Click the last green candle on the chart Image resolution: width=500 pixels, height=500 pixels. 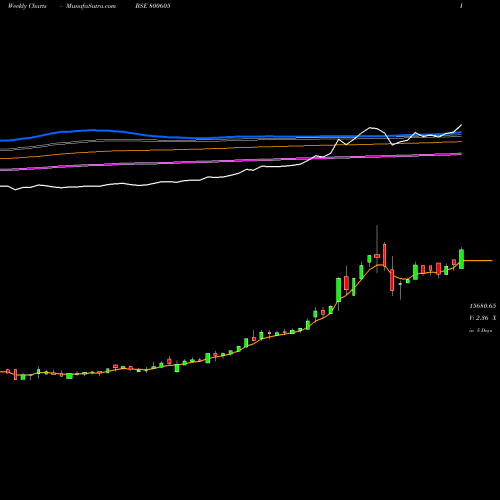pyautogui.click(x=461, y=259)
